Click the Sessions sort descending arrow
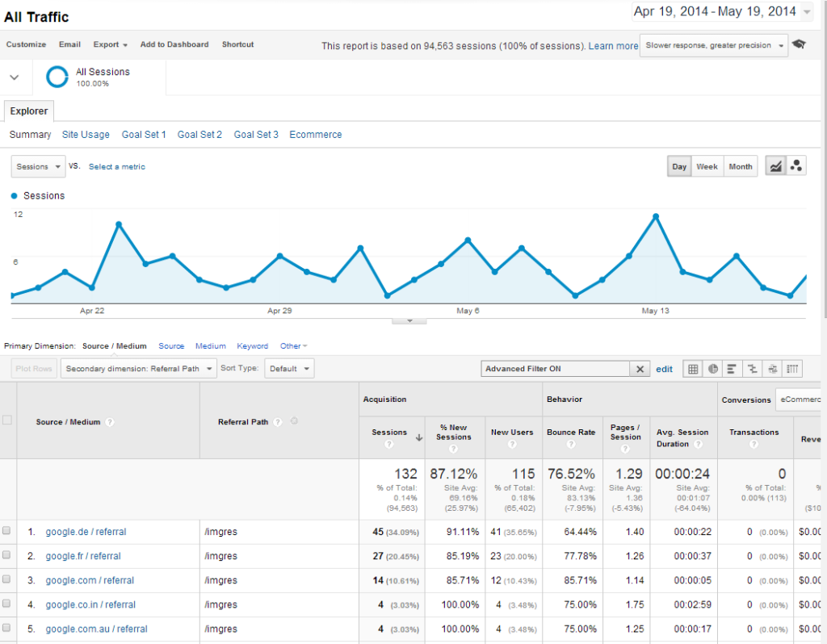 coord(419,437)
